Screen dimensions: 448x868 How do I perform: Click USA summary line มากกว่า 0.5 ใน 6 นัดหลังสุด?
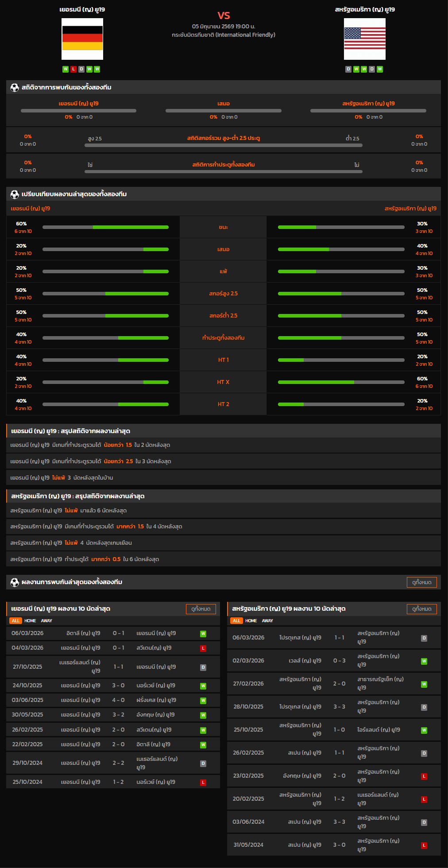pos(224,559)
